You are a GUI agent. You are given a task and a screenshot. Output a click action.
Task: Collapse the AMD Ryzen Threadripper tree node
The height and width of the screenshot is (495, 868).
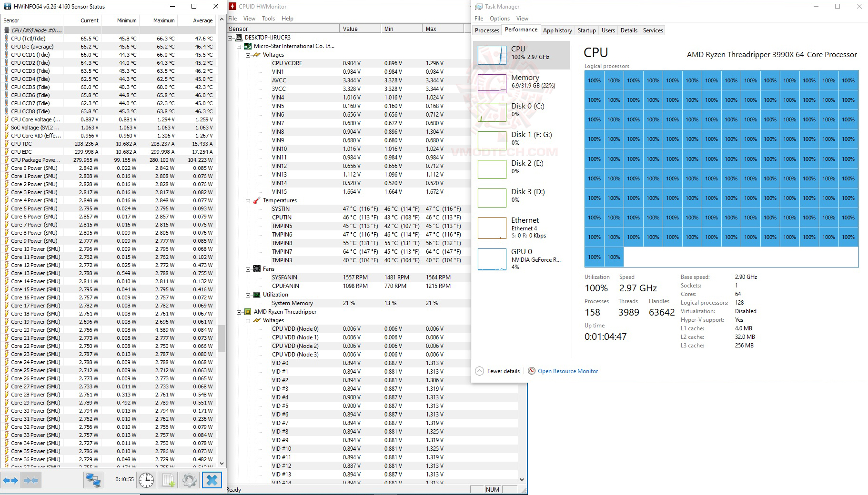pos(240,312)
